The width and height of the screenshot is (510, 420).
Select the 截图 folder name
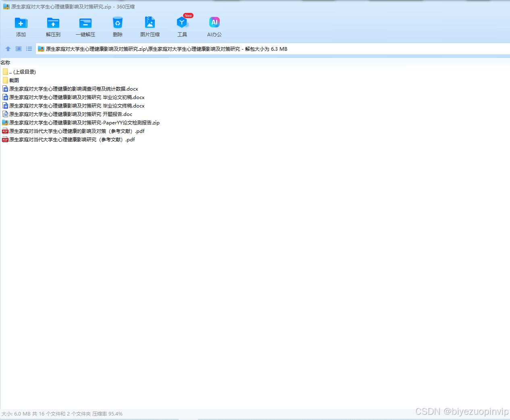point(14,80)
